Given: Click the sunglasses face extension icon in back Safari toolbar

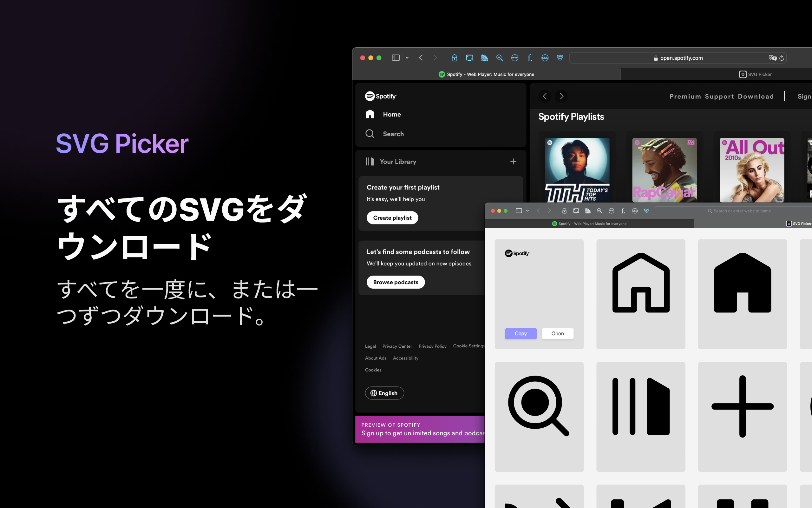Looking at the screenshot, I should pyautogui.click(x=515, y=58).
